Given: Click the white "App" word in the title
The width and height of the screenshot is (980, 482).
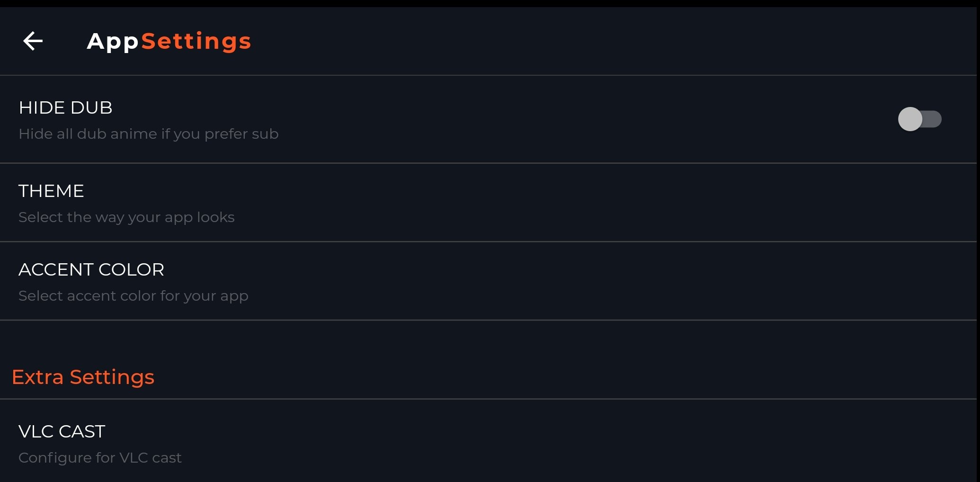Looking at the screenshot, I should pyautogui.click(x=113, y=42).
